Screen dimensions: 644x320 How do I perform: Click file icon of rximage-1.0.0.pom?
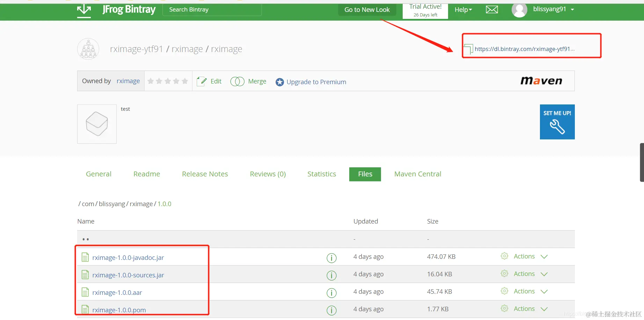[85, 310]
